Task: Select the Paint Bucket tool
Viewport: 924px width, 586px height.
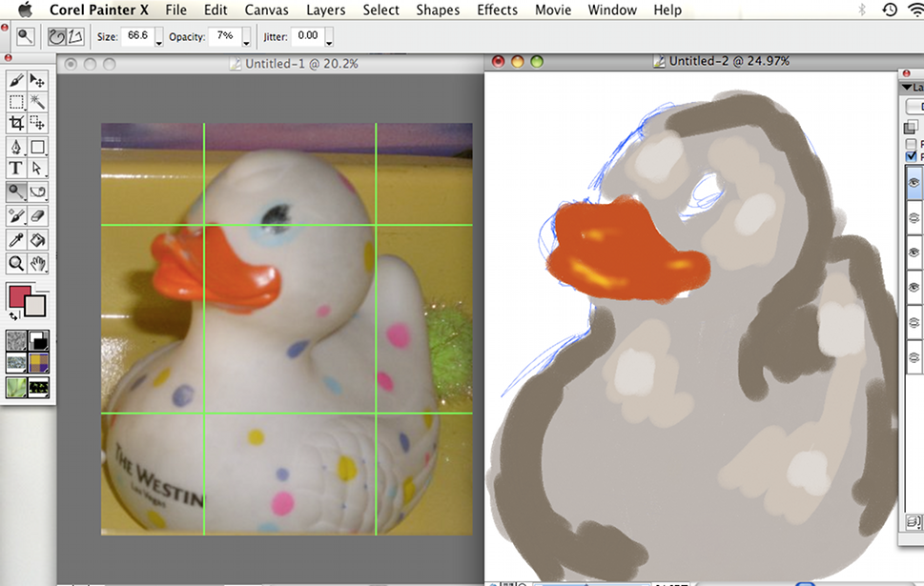Action: (x=38, y=240)
